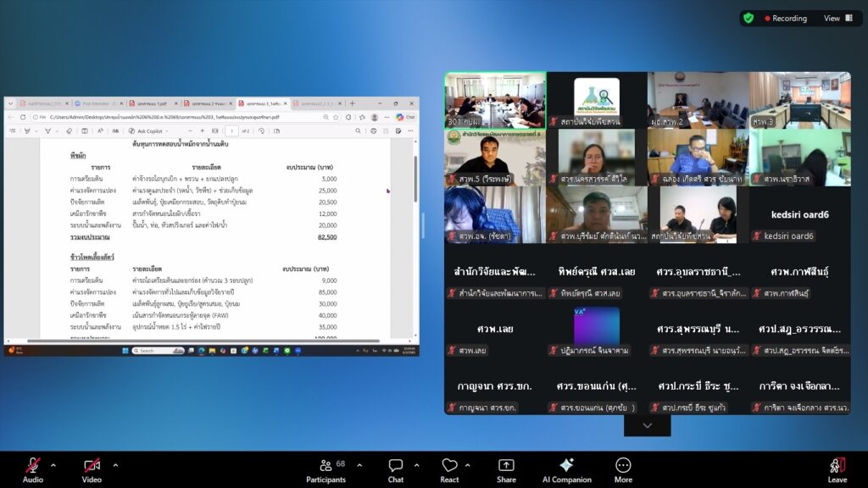Click the React heart icon
Viewport: 868px width, 488px height.
[449, 466]
